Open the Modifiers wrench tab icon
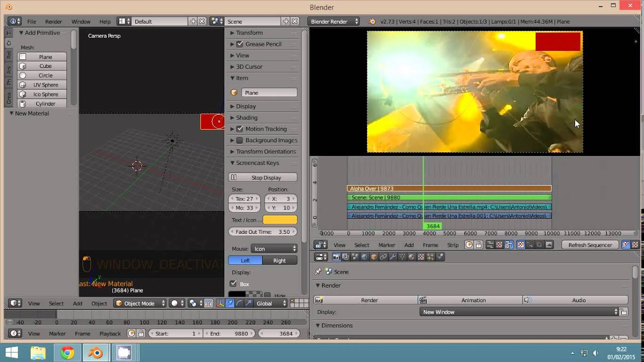Viewport: 644px width, 362px height. tap(392, 257)
